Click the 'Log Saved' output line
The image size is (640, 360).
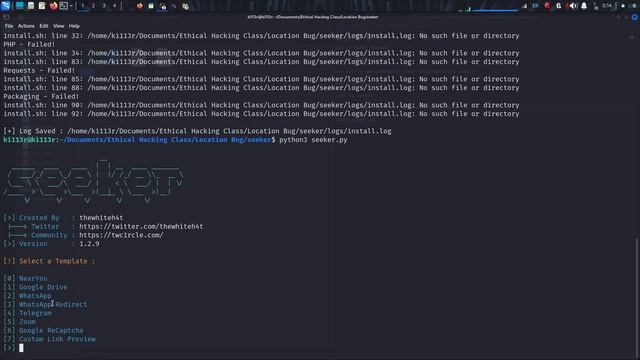pyautogui.click(x=197, y=131)
